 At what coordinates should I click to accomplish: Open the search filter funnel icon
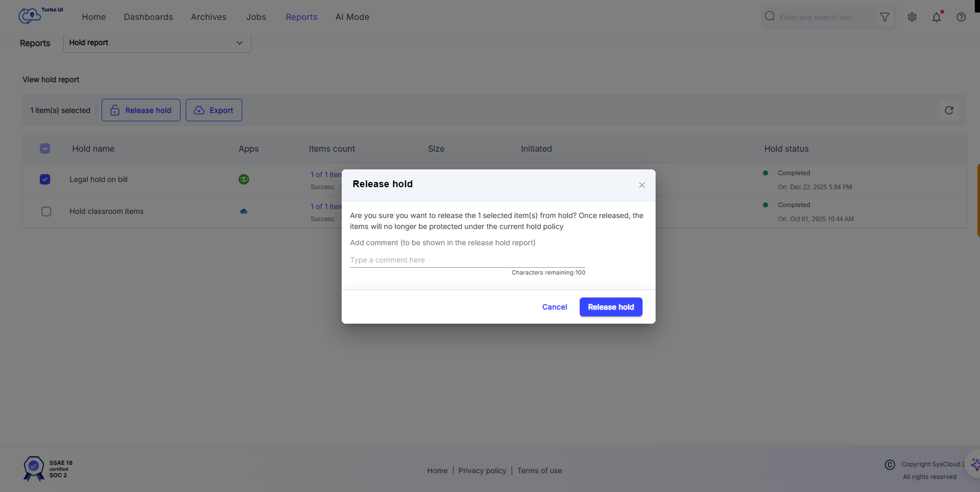[885, 17]
